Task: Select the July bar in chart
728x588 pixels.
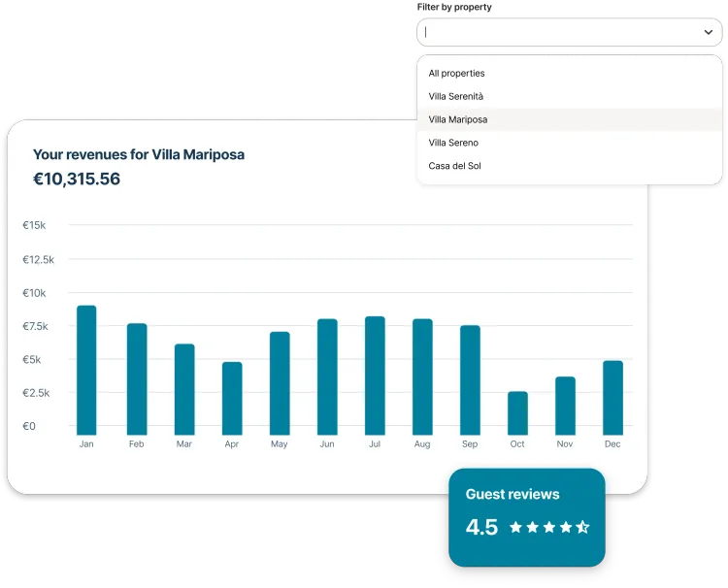Action: (375, 376)
